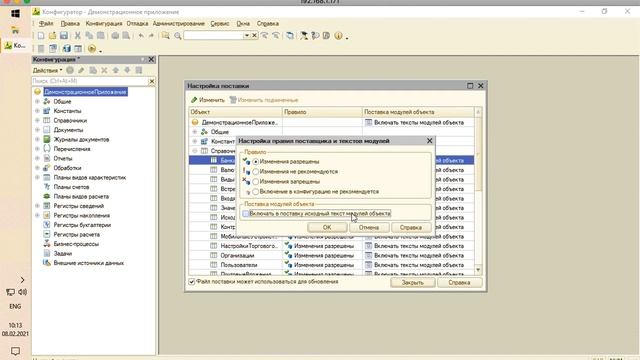Click Справка button next to Закрыть

[460, 282]
